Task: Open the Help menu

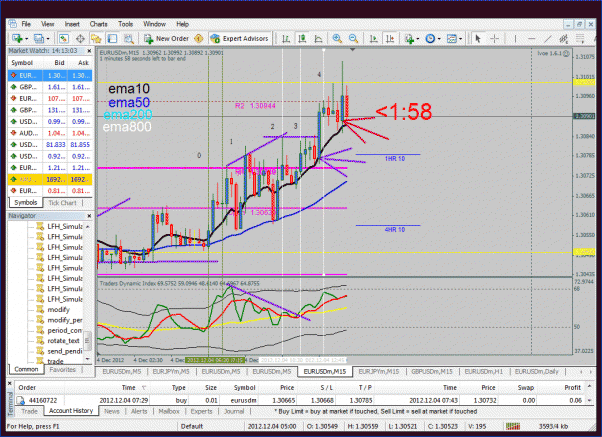Action: 183,24
